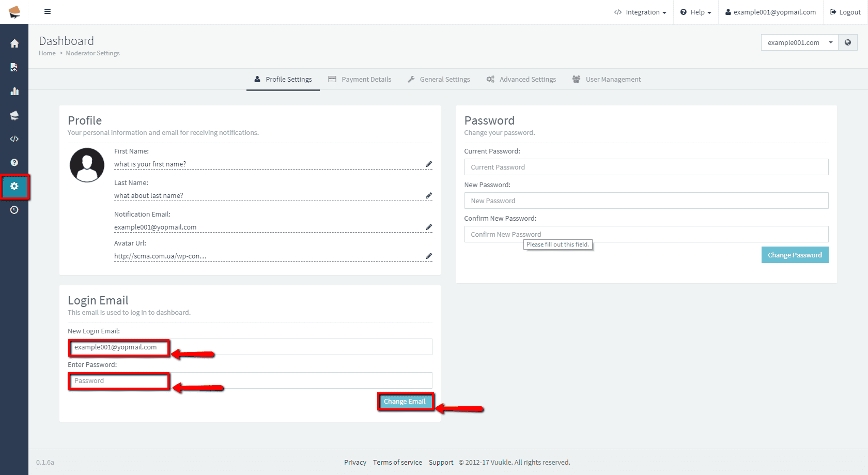Click the globe icon next to the site selector
This screenshot has height=475, width=868.
click(x=848, y=42)
